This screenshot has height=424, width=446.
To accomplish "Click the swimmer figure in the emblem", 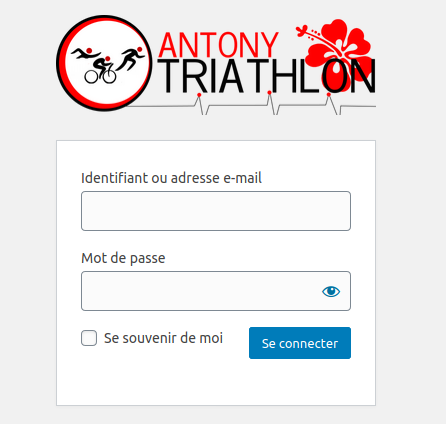I will 86,53.
